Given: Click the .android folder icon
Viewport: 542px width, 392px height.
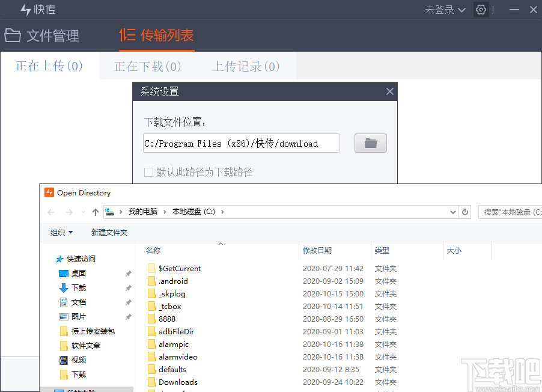Looking at the screenshot, I should [151, 281].
